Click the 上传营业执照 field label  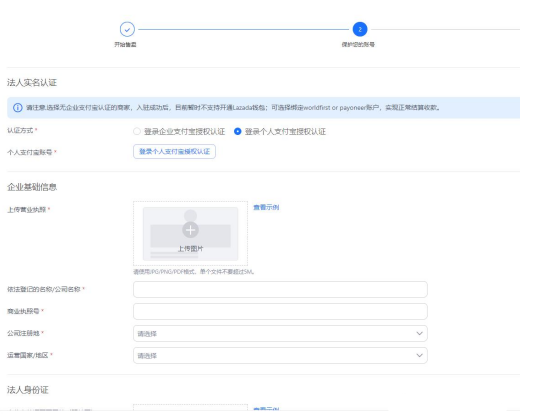point(27,210)
